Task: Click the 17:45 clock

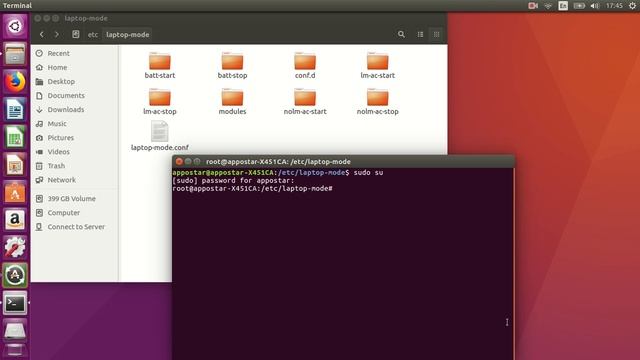Action: (614, 6)
